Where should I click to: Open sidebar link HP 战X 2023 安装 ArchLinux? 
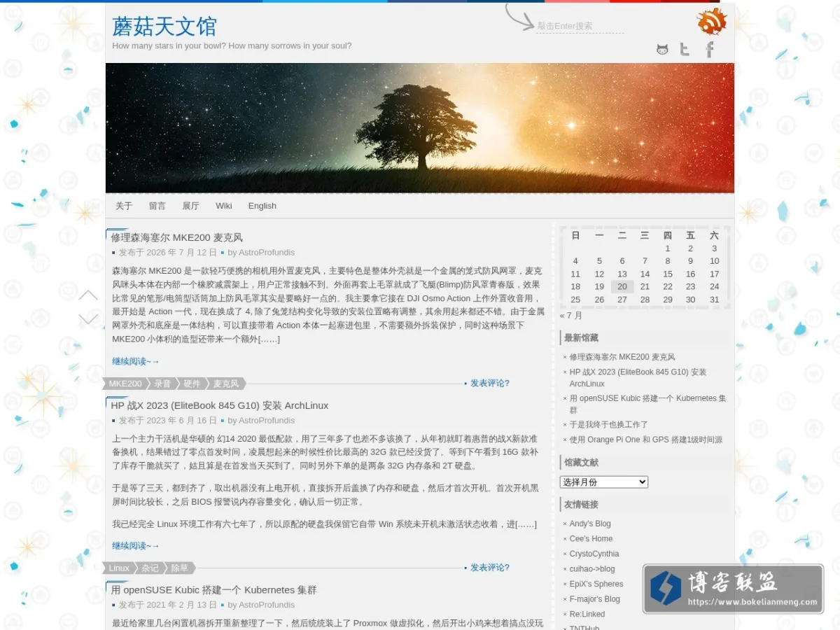(638, 378)
